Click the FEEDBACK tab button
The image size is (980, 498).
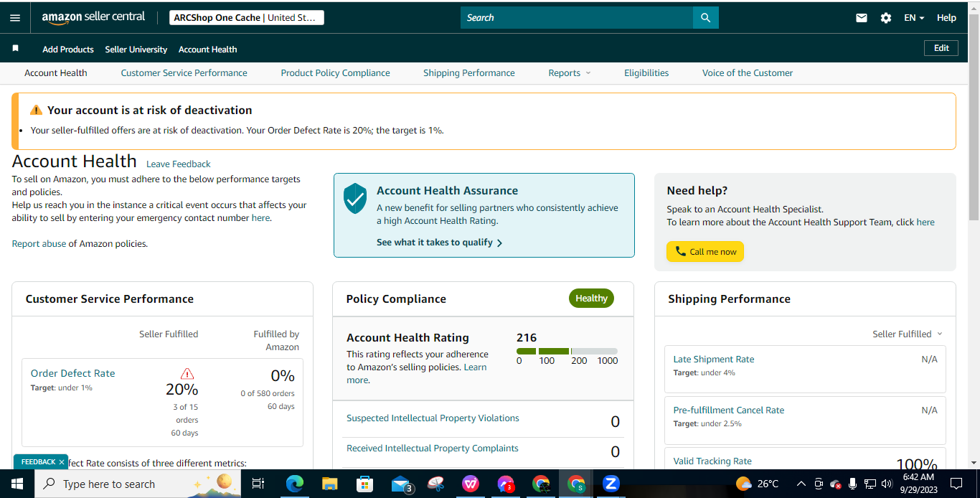pyautogui.click(x=38, y=462)
